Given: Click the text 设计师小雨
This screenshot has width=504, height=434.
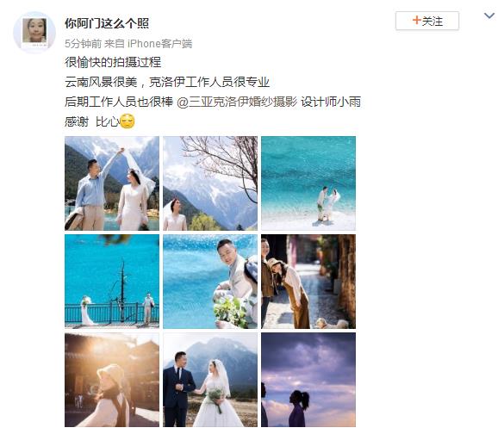Looking at the screenshot, I should tap(331, 102).
